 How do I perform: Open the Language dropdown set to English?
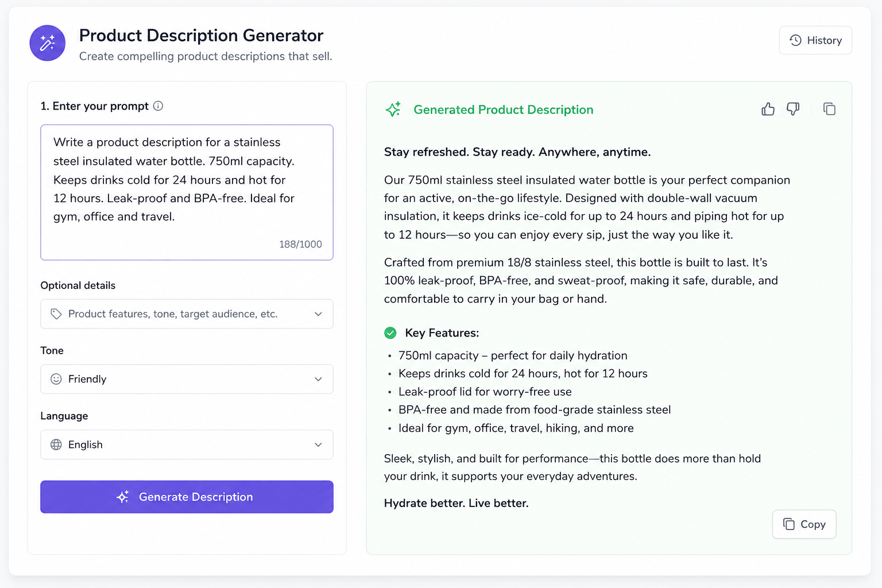(187, 445)
